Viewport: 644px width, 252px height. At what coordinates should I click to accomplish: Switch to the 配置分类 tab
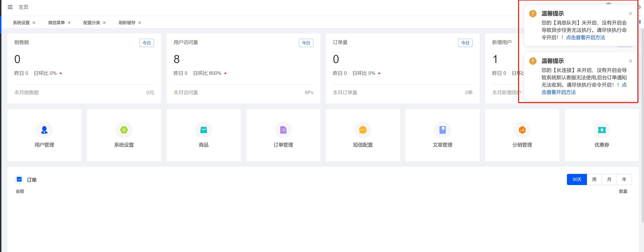92,23
